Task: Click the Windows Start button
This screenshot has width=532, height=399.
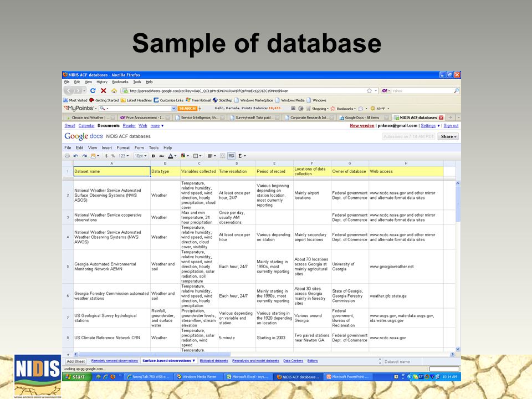Action: click(x=76, y=377)
